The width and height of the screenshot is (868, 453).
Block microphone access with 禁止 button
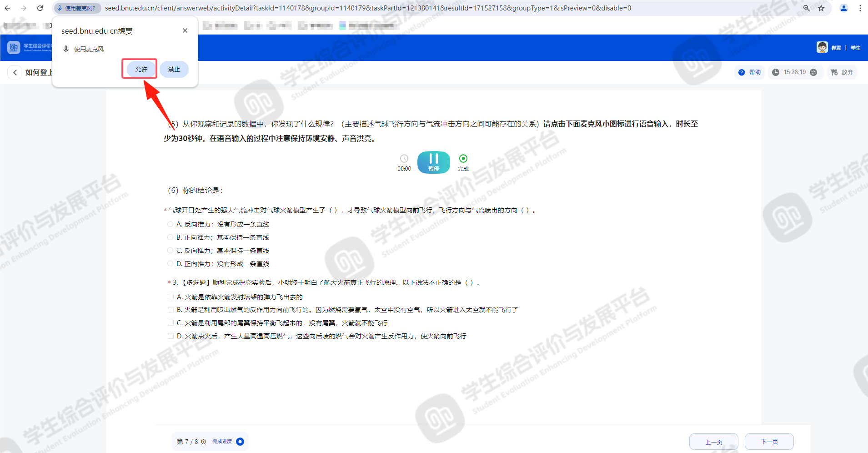(x=174, y=69)
